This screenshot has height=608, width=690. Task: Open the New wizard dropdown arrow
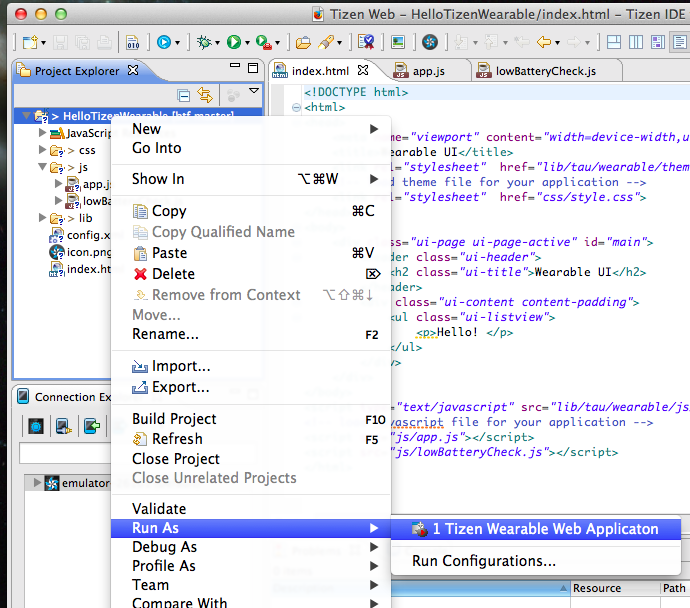coord(43,43)
